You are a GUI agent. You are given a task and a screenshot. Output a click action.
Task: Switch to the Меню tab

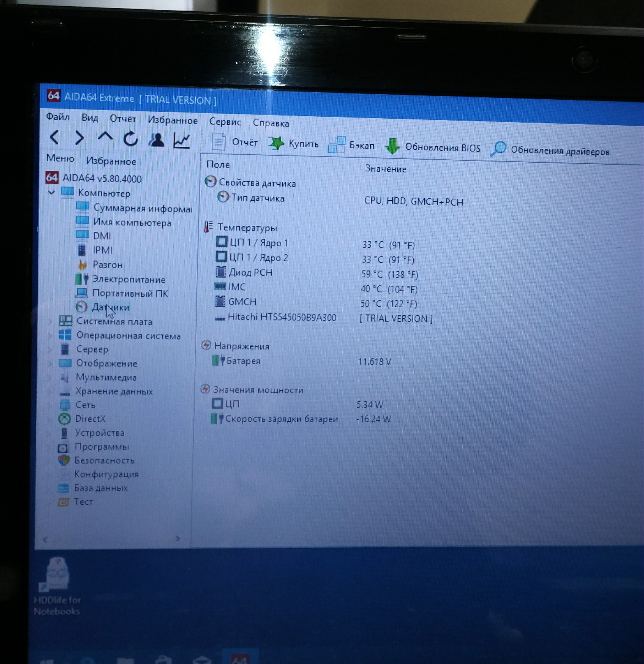[60, 158]
